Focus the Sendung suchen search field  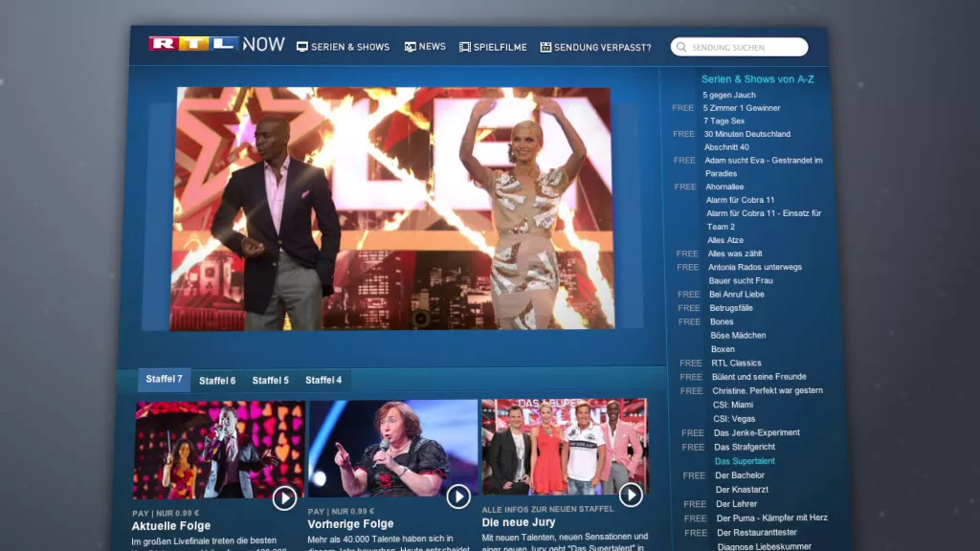point(740,47)
